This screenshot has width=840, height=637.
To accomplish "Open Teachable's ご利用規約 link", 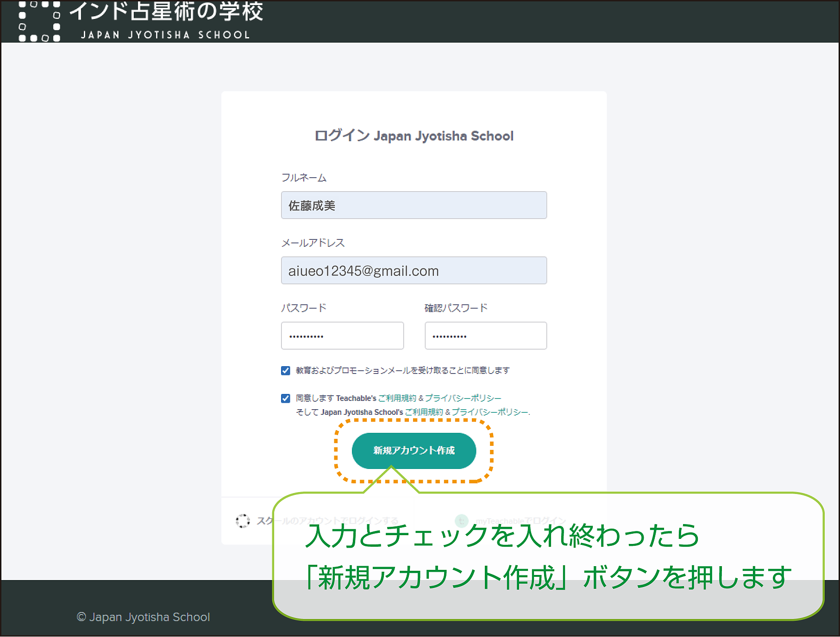I will click(397, 398).
